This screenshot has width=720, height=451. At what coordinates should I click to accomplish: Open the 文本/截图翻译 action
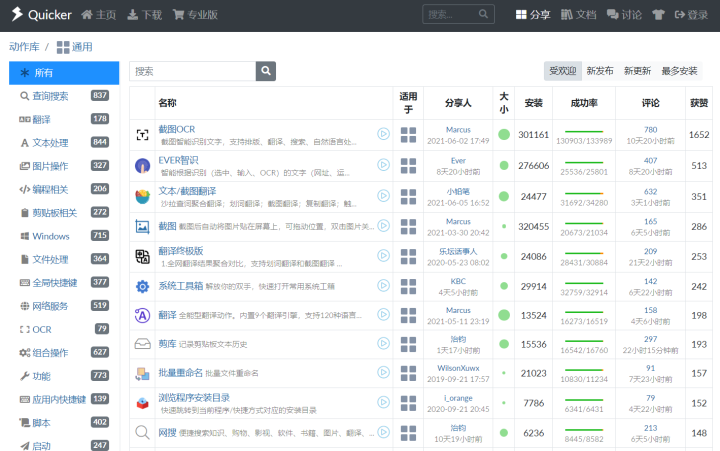click(187, 191)
